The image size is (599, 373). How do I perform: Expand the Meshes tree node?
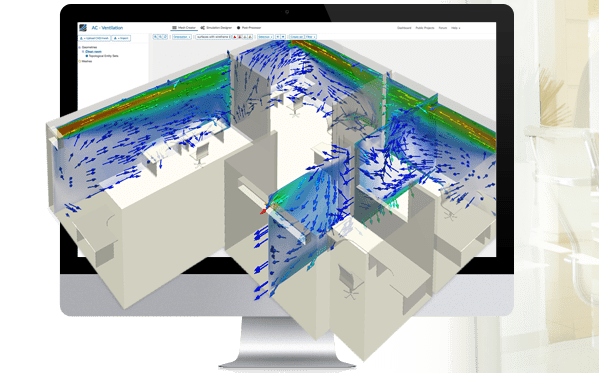click(x=80, y=61)
